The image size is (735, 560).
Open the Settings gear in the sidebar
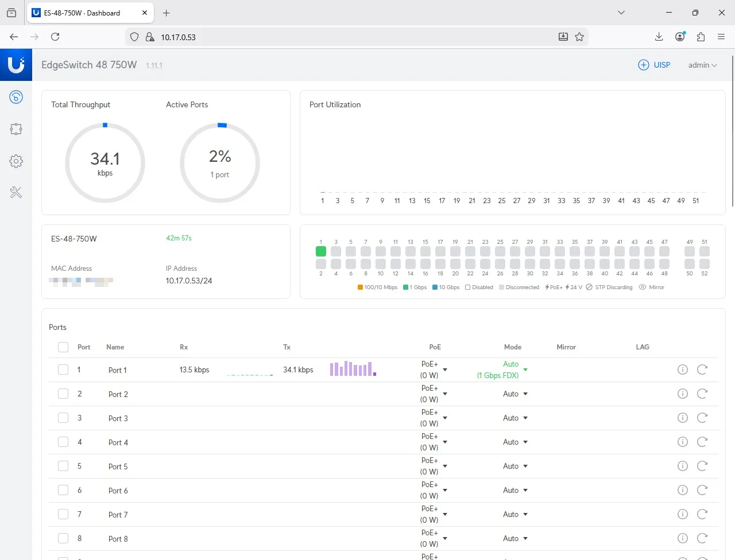(x=16, y=161)
